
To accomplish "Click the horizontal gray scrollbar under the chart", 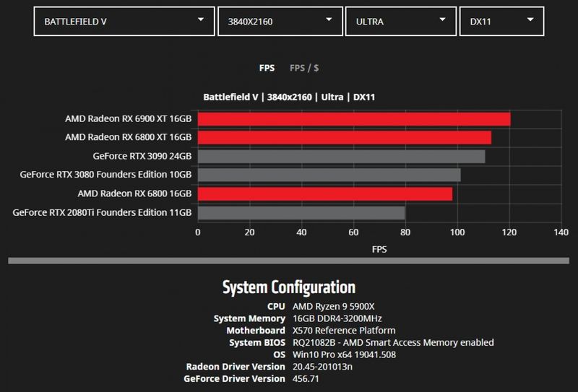I will [x=288, y=261].
